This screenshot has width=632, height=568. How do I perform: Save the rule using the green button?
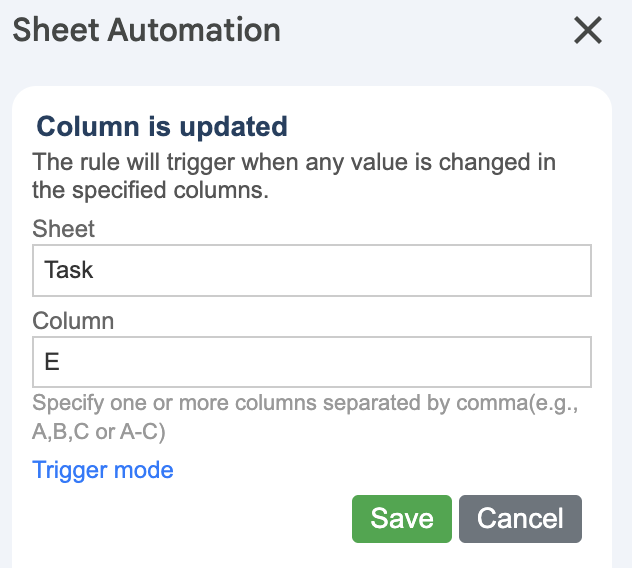[x=402, y=518]
